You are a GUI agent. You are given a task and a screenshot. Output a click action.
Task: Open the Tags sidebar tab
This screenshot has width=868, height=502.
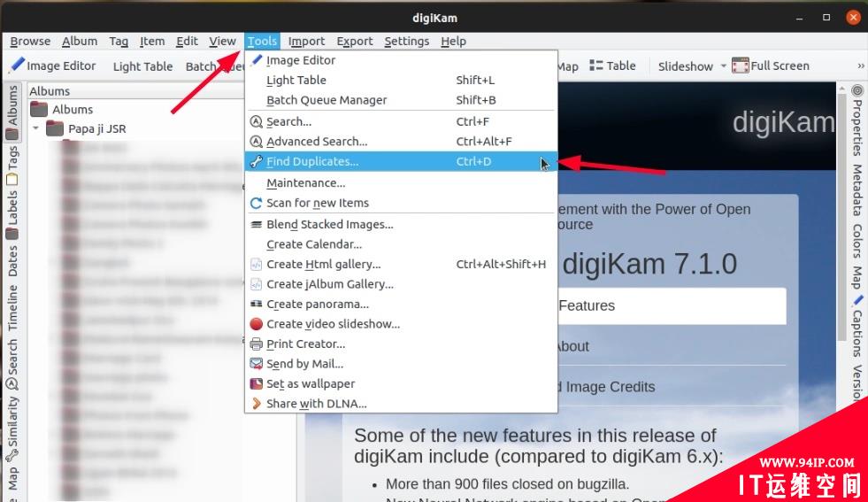coord(12,165)
